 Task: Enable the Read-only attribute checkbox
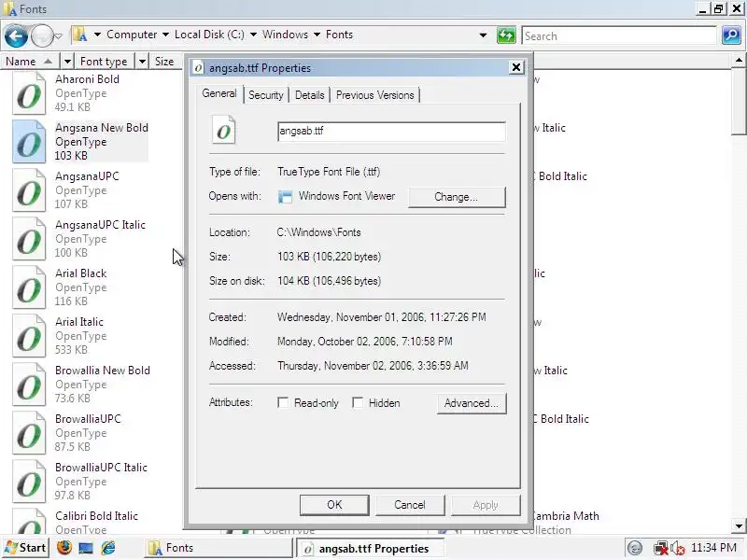[283, 403]
